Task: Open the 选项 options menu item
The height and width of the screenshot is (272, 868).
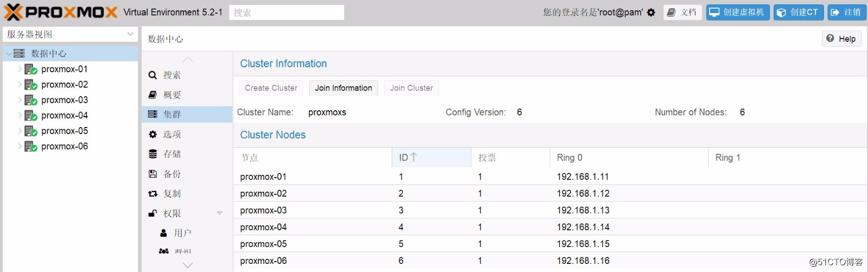Action: pyautogui.click(x=187, y=134)
